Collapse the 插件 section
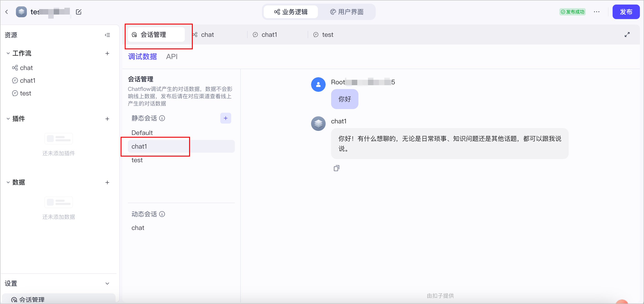Screen dimensions: 644x304 8,119
